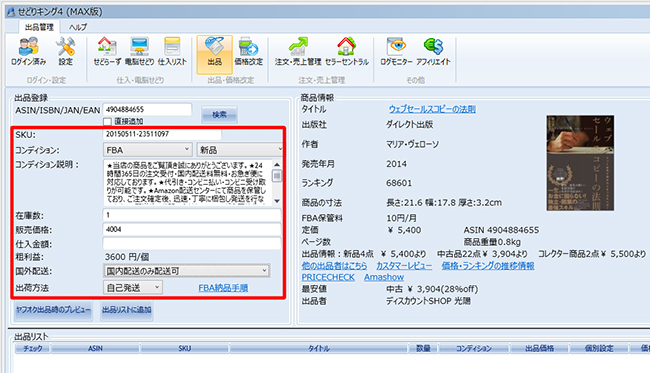Click the 在庫数 input field
This screenshot has height=373, width=650.
pos(192,215)
